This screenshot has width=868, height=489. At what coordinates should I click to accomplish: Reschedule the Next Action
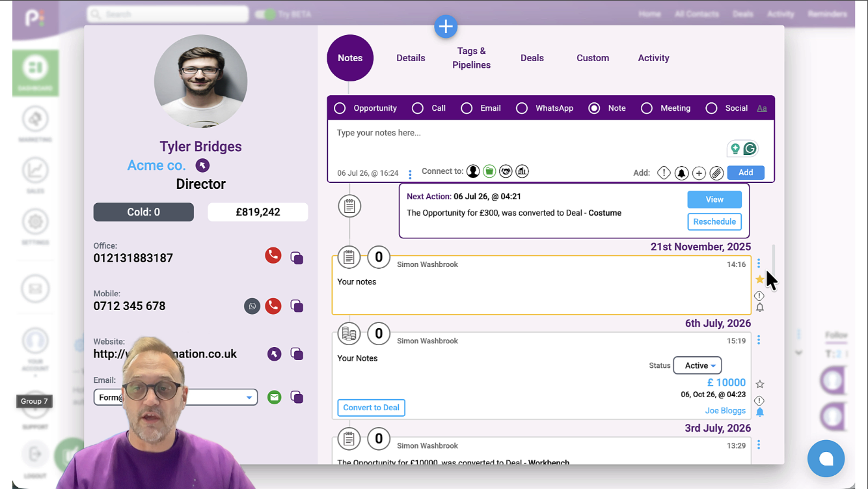point(714,221)
